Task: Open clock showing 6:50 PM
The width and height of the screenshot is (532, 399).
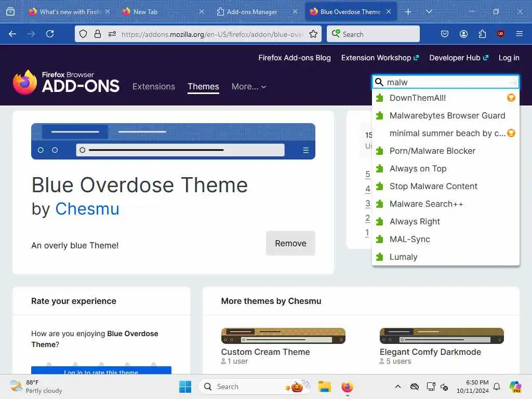Action: click(473, 387)
